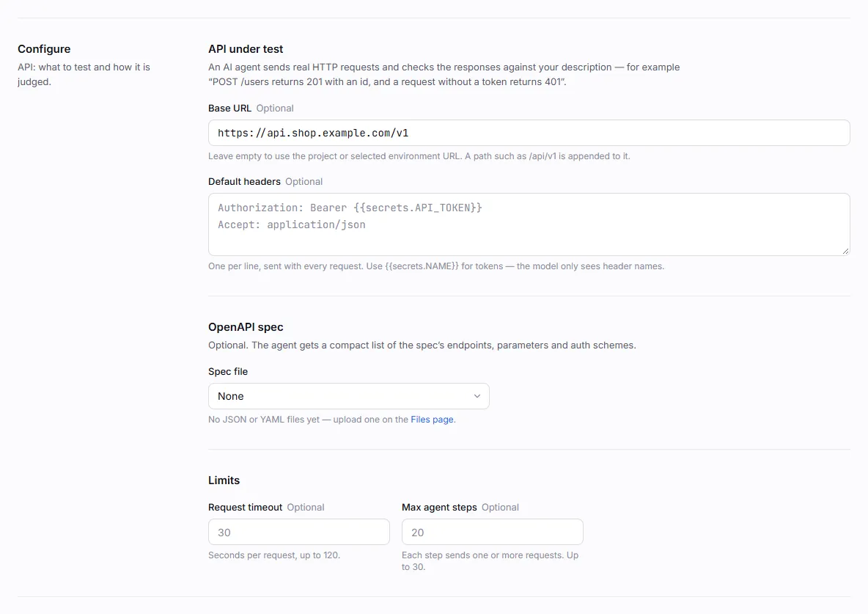Click 'Seconds per request, up to 120.' hint
Viewport: 868px width, 614px height.
pos(274,555)
